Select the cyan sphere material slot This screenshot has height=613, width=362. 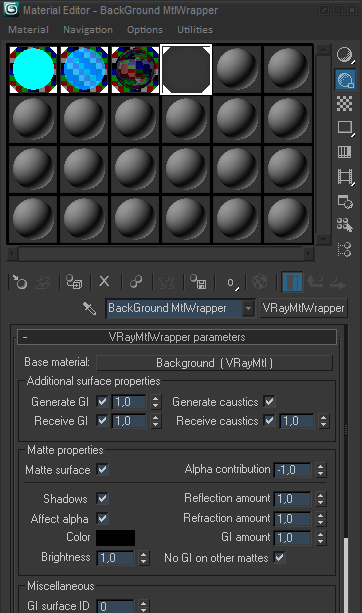[33, 69]
